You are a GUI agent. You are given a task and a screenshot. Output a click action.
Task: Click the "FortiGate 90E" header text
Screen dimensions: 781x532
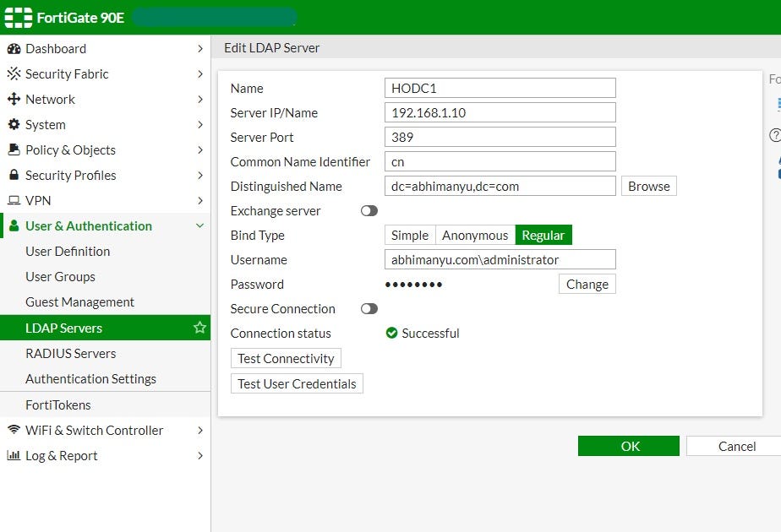pyautogui.click(x=80, y=18)
